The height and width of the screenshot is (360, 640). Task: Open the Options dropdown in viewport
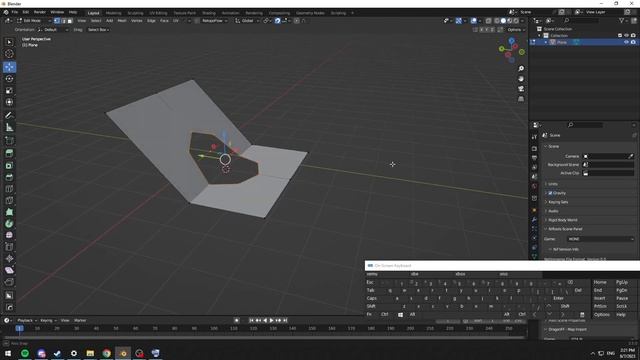coord(515,30)
